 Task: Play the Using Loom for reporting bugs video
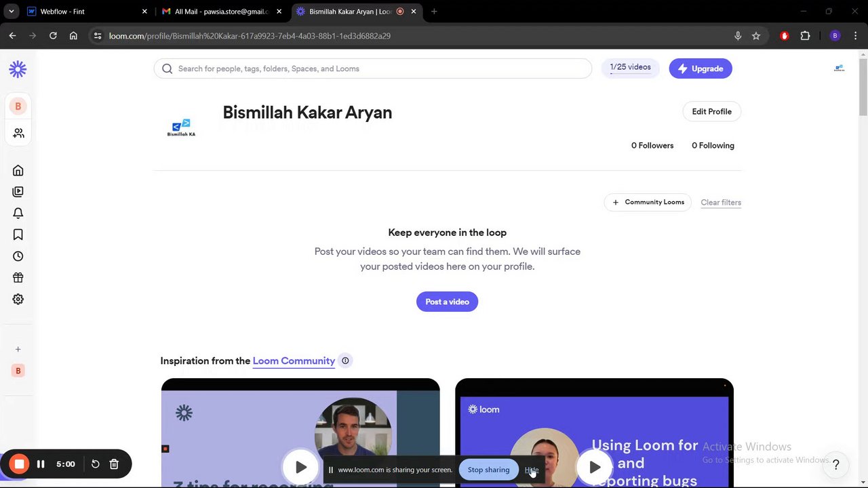[595, 467]
